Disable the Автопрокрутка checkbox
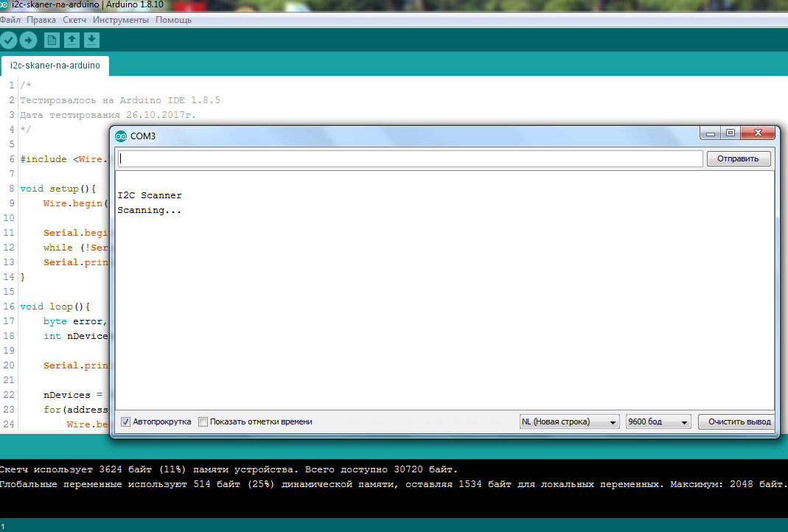 pyautogui.click(x=126, y=422)
